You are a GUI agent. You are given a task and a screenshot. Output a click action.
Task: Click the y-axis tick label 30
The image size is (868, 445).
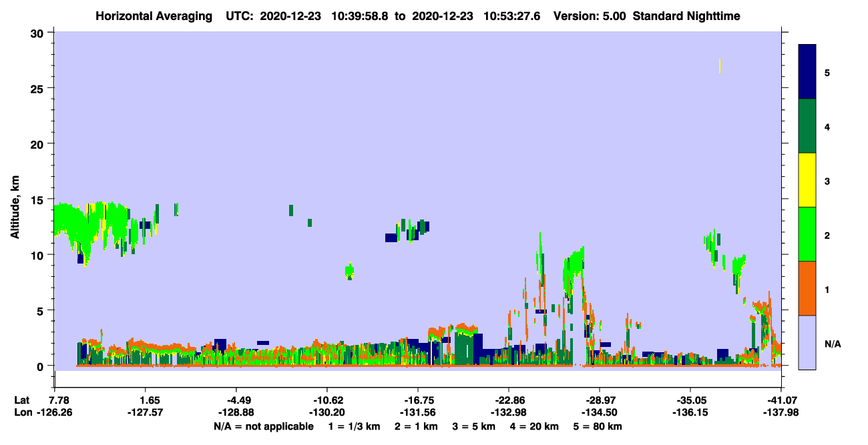pos(39,33)
